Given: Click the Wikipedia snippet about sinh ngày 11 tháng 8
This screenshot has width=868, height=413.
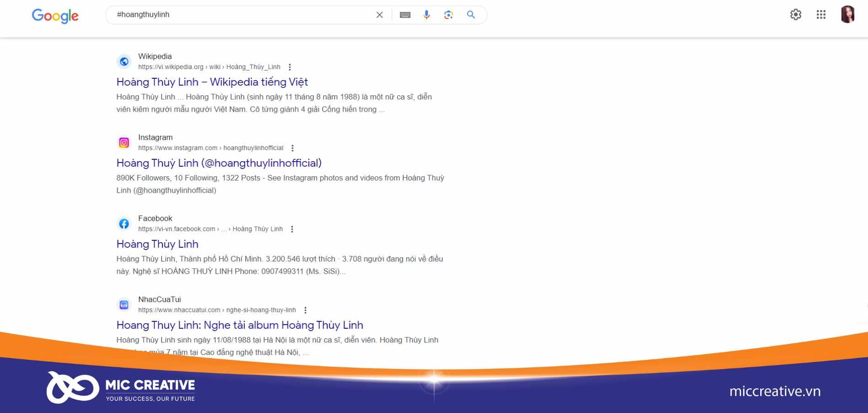Looking at the screenshot, I should tap(274, 103).
